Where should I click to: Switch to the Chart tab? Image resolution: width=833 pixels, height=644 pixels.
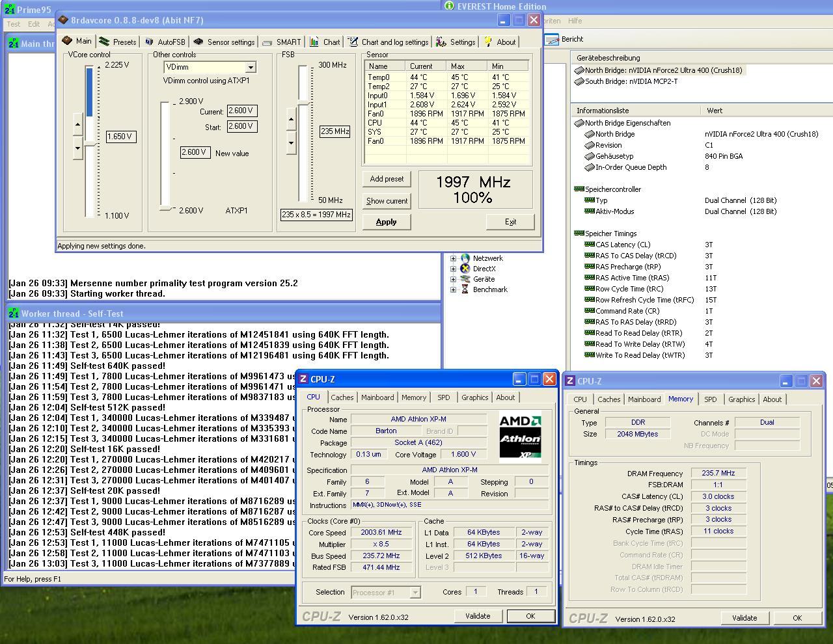click(x=325, y=42)
